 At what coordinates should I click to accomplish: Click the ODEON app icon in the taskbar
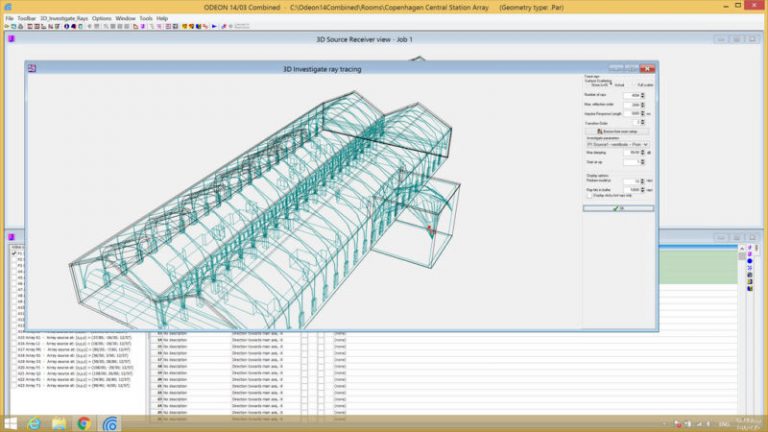110,423
